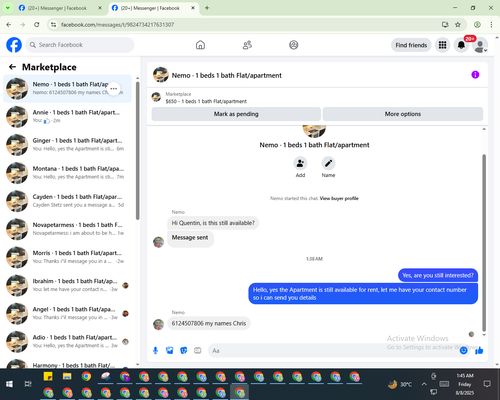The image size is (500, 400).
Task: Open More options for the listing
Action: [x=403, y=114]
